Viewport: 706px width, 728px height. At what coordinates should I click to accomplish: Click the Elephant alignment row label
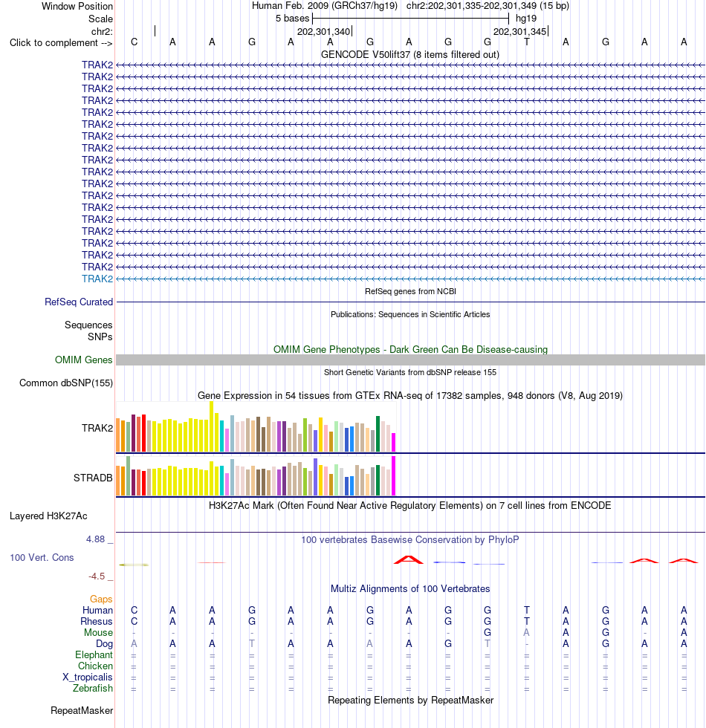[94, 654]
